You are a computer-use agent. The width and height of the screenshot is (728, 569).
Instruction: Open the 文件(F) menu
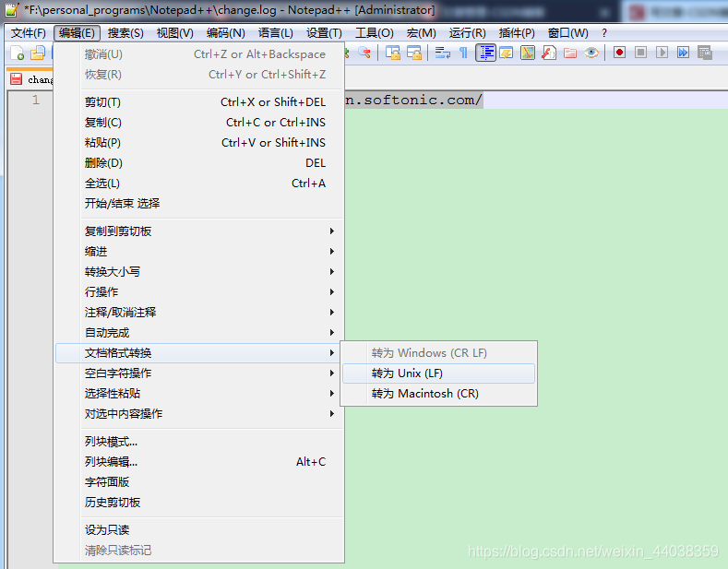pos(29,33)
